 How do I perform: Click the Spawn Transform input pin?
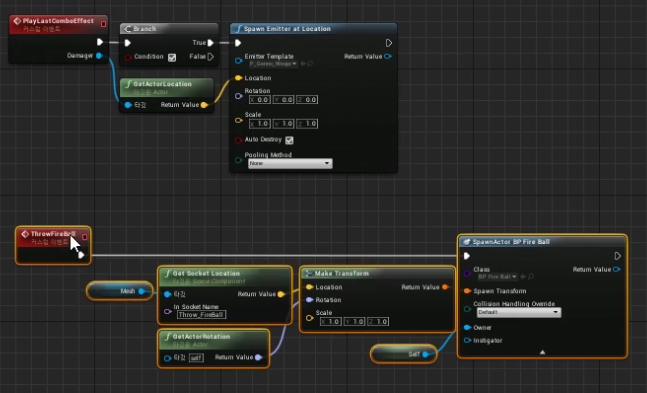pos(467,291)
